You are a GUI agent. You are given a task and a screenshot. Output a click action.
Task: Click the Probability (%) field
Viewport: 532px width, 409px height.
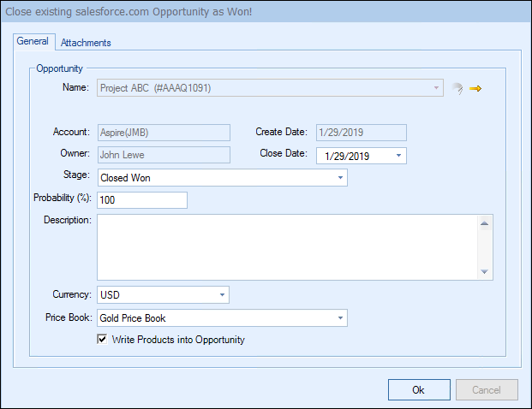tap(141, 200)
